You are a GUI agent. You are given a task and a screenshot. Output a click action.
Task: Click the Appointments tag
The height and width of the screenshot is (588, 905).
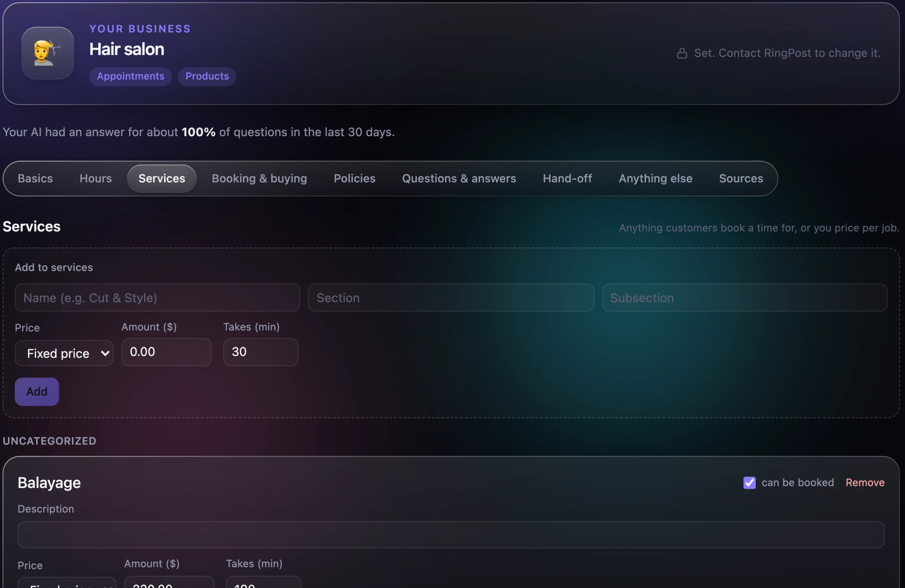click(130, 77)
